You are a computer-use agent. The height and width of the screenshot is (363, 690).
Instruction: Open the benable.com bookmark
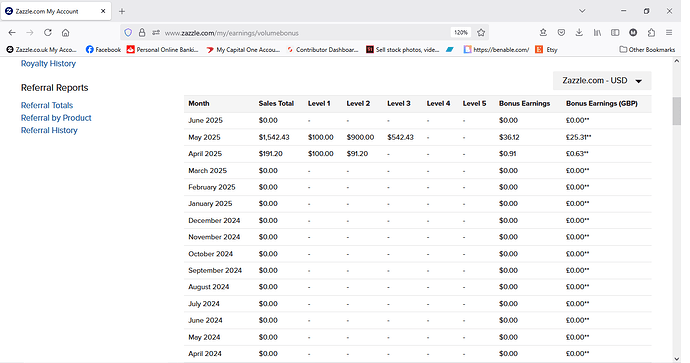(496, 50)
